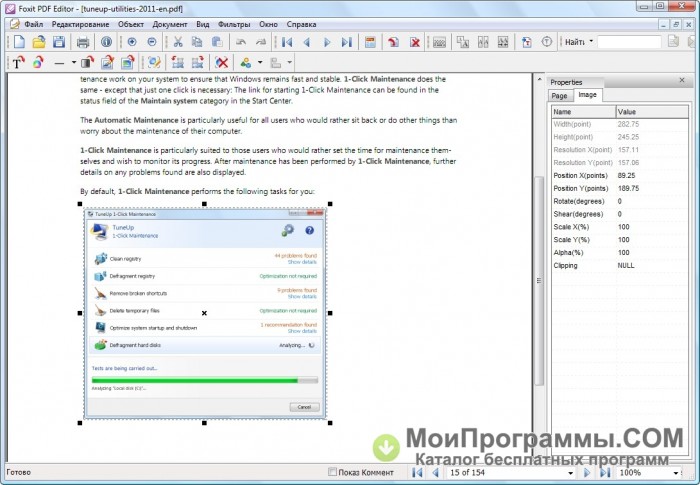
Task: Open the Вид menu
Action: (x=203, y=24)
